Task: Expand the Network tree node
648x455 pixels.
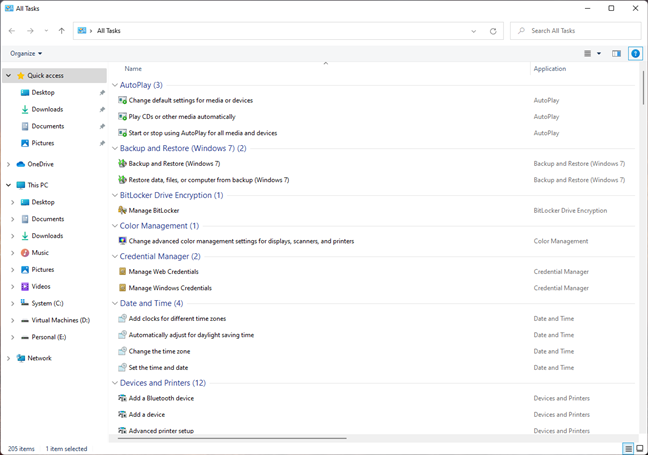Action: (8, 358)
